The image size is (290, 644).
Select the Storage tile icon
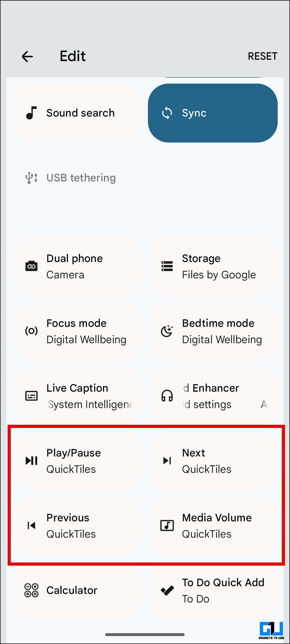167,266
